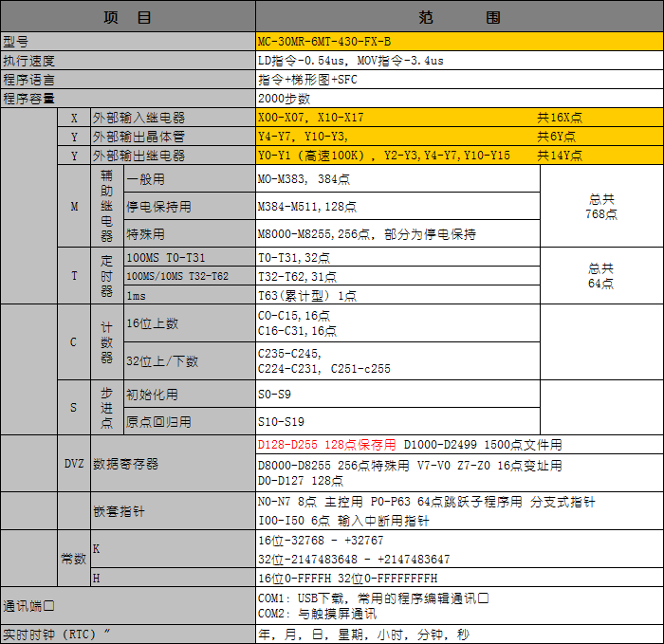Click the 外部输入继电器 label
Image resolution: width=664 pixels, height=644 pixels.
[138, 118]
